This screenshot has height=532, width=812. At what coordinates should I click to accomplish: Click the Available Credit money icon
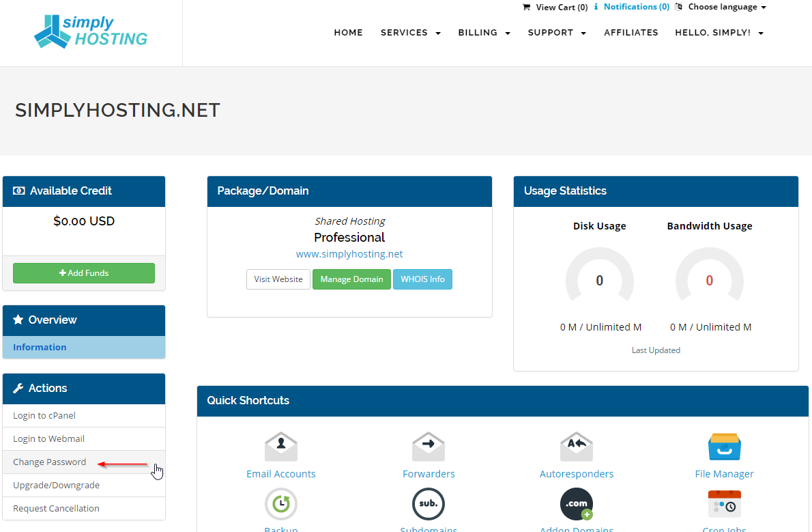(x=18, y=191)
